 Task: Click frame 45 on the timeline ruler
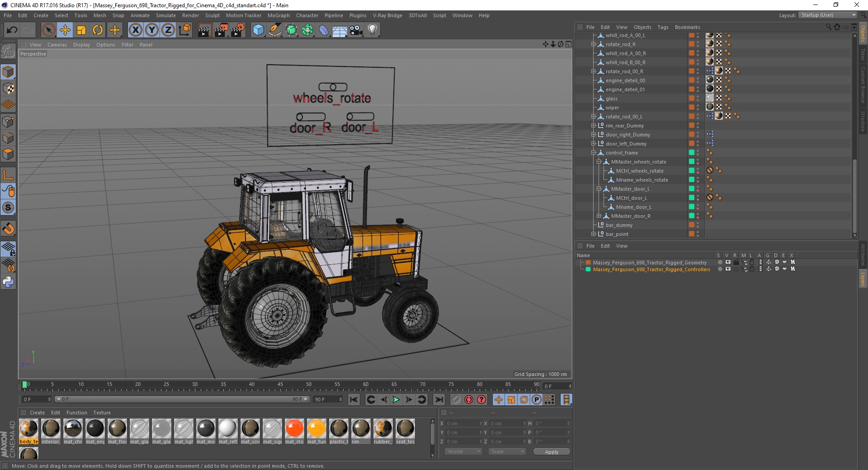(x=280, y=385)
